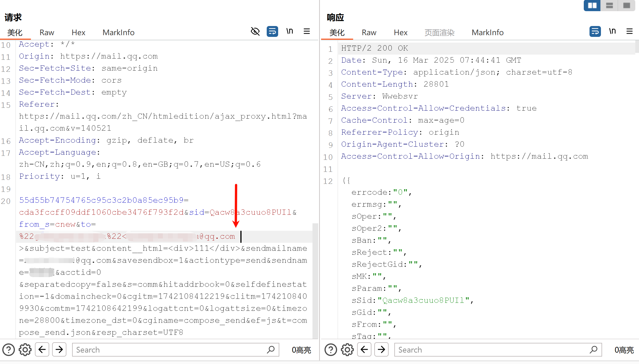This screenshot has width=639, height=364.
Task: Click the 'Accept-Language:' request header
Action: (x=60, y=152)
